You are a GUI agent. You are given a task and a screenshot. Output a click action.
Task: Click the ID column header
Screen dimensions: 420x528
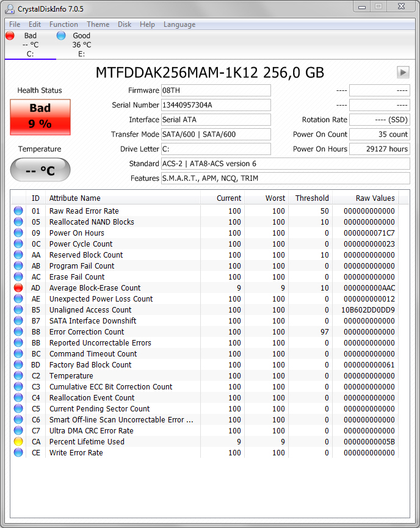pos(35,198)
